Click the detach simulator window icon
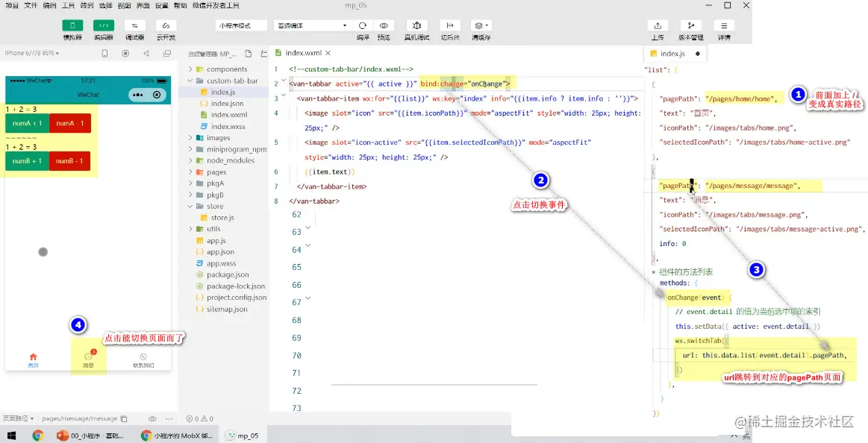 (167, 53)
